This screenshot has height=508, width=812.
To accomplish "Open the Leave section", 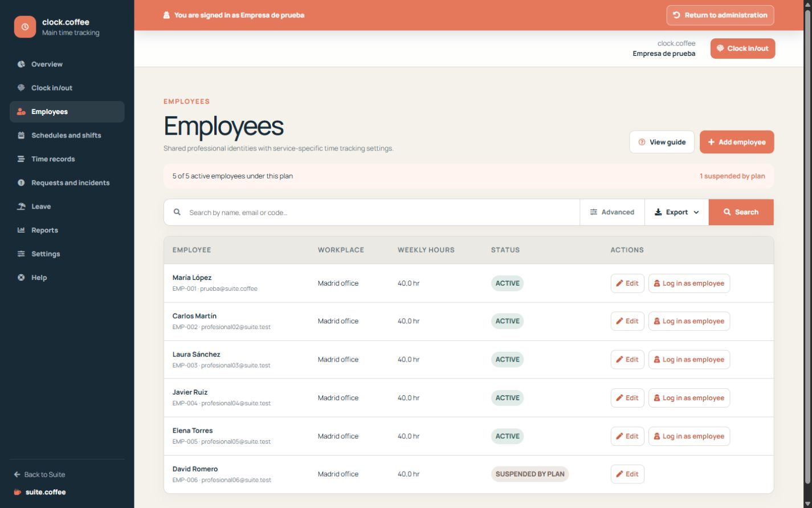I will 67,206.
